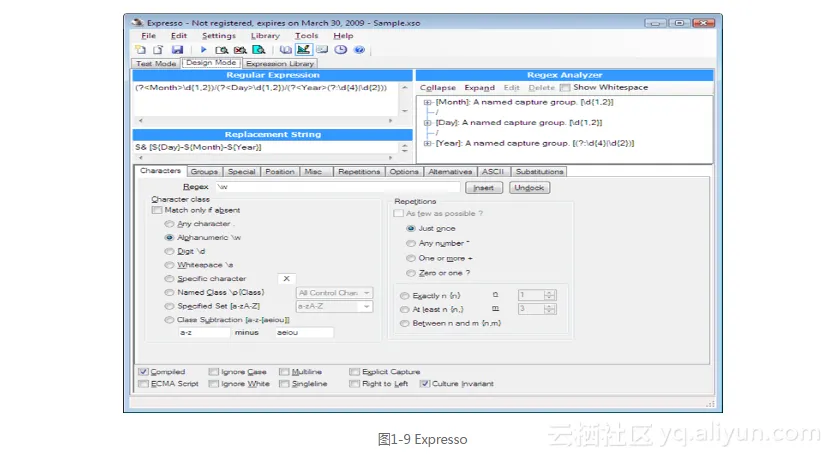Enable the Ignore Case checkbox
Viewport: 832px width, 458px height.
click(x=214, y=372)
